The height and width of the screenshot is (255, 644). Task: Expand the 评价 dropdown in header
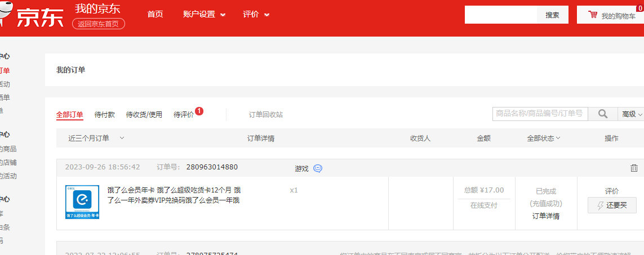coord(256,14)
